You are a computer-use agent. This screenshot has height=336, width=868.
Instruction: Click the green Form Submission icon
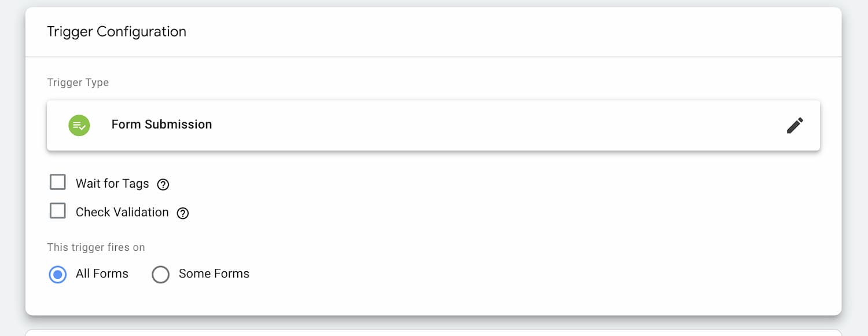(79, 125)
